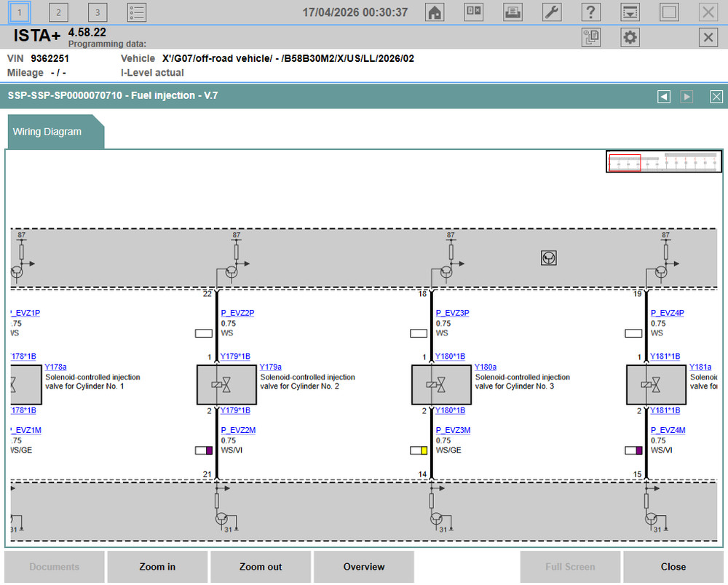Open help question mark icon

click(x=590, y=12)
